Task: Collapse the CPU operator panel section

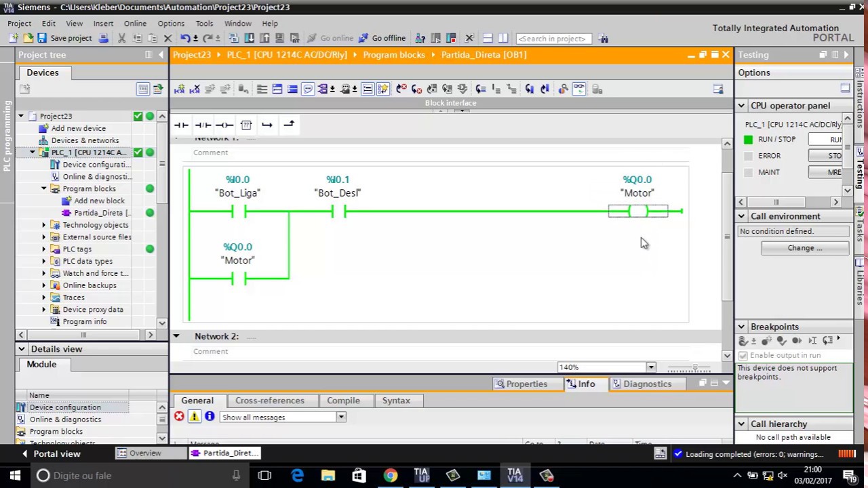Action: (741, 106)
